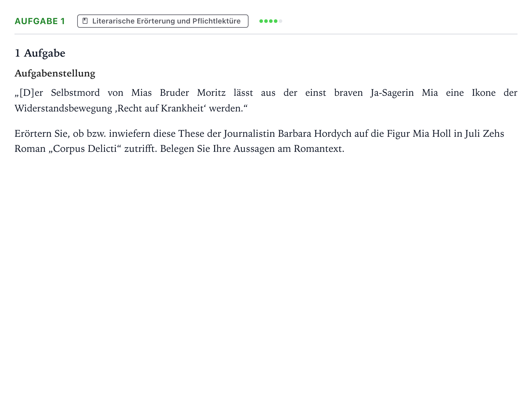Select the '1 Aufgabe' section heading
The height and width of the screenshot is (411, 532).
click(x=40, y=53)
